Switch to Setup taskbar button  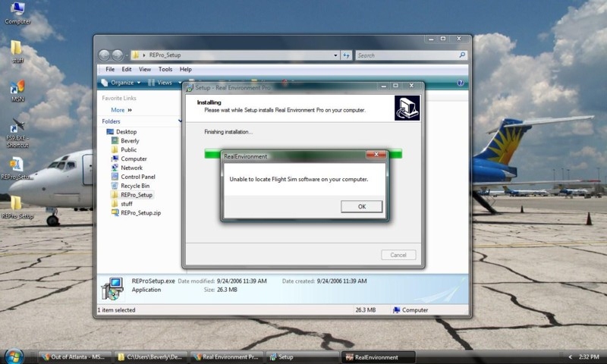[x=303, y=357]
